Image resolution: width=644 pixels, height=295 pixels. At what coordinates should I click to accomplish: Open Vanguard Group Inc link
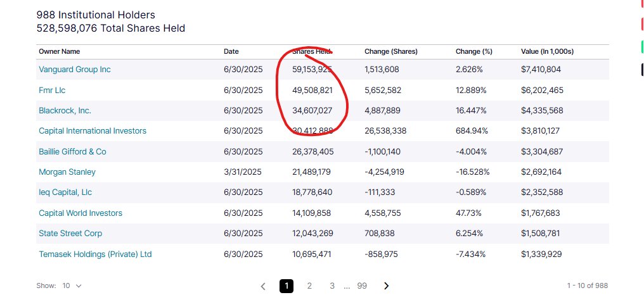click(75, 70)
